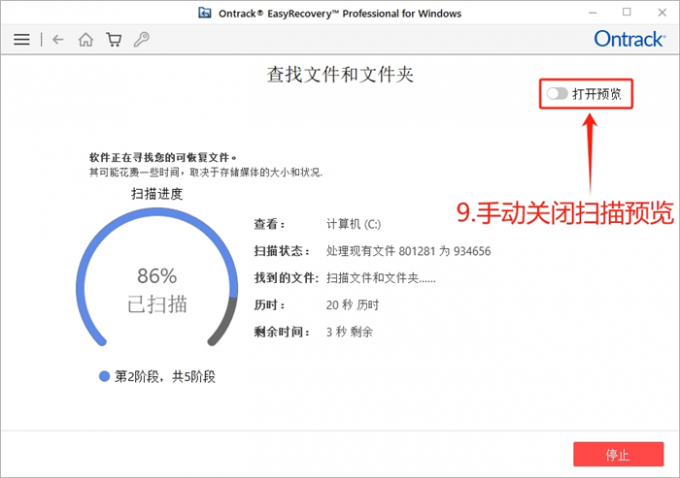The image size is (680, 478).
Task: Click the 86% 已扫描 progress ring
Action: tap(157, 278)
